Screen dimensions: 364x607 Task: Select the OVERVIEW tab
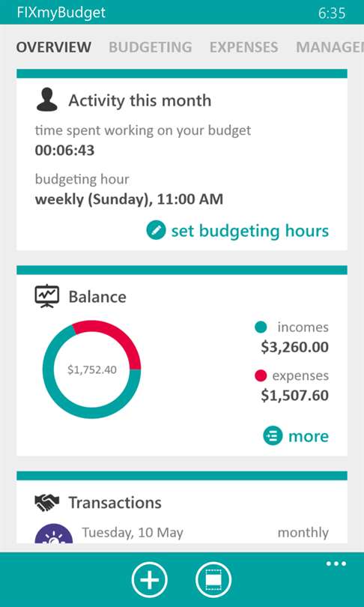point(54,47)
